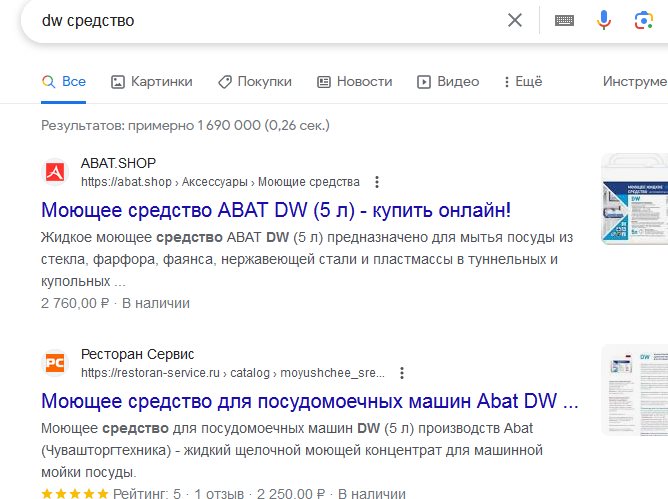Expand the Ещё more options menu
This screenshot has width=668, height=499.
tap(523, 81)
